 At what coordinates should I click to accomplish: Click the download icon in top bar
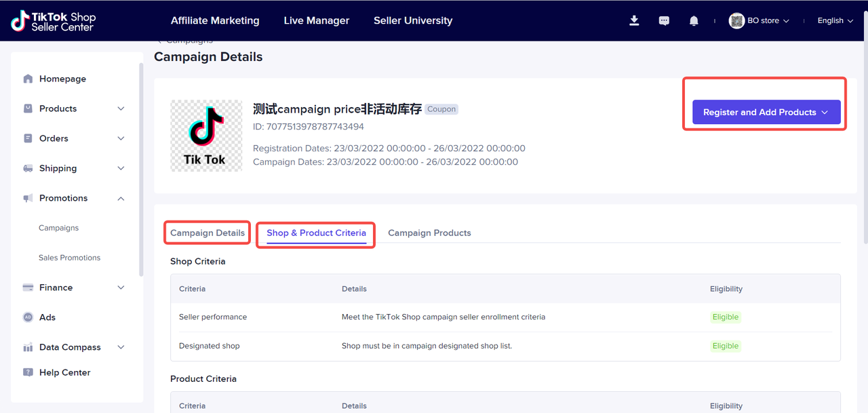(x=634, y=21)
